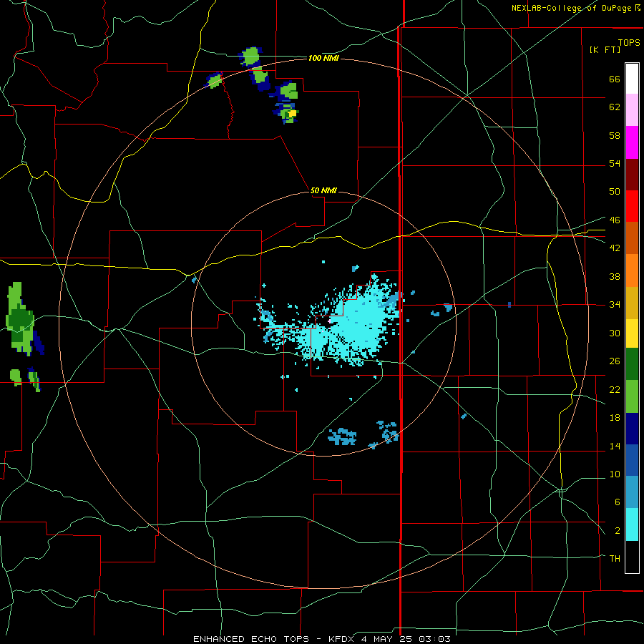Click the legend value "66"

(x=615, y=79)
